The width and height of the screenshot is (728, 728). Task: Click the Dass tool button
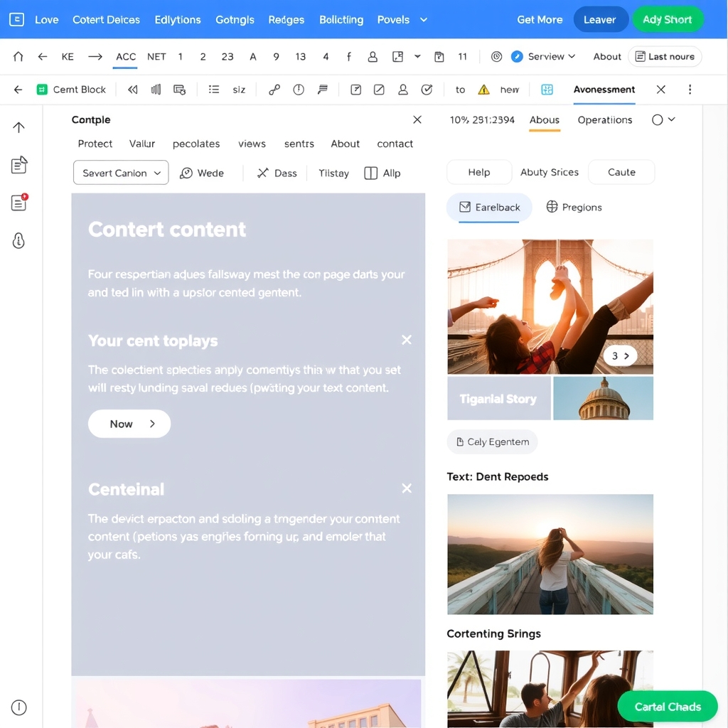(277, 173)
